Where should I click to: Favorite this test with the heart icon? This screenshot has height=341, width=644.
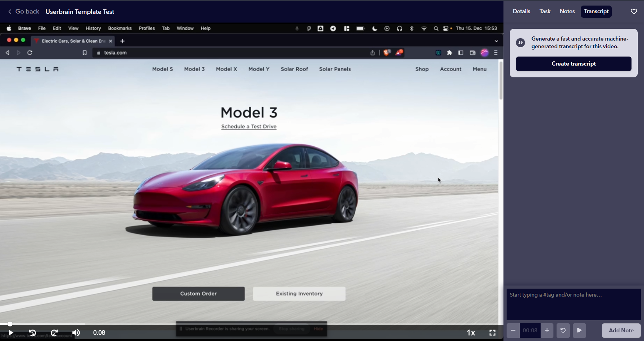click(634, 11)
